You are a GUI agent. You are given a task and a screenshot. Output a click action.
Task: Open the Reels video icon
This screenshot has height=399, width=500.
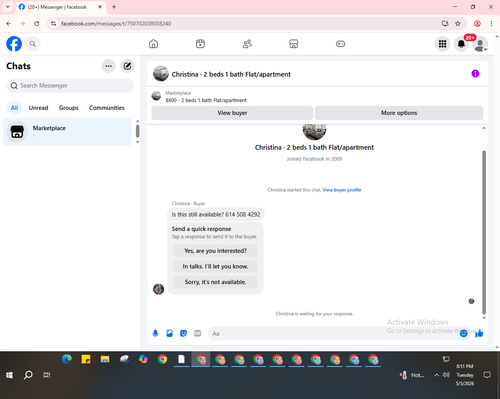(x=200, y=44)
